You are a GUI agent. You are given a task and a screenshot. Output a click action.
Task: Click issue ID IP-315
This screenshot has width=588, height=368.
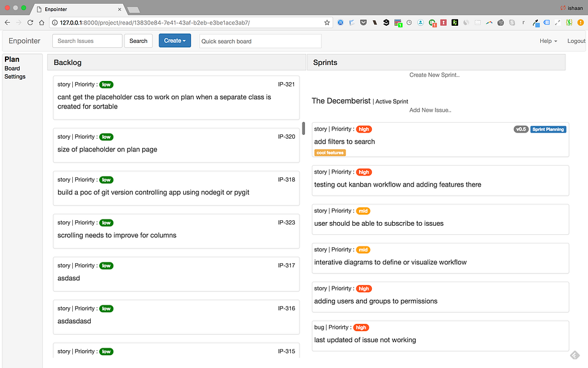pos(287,351)
